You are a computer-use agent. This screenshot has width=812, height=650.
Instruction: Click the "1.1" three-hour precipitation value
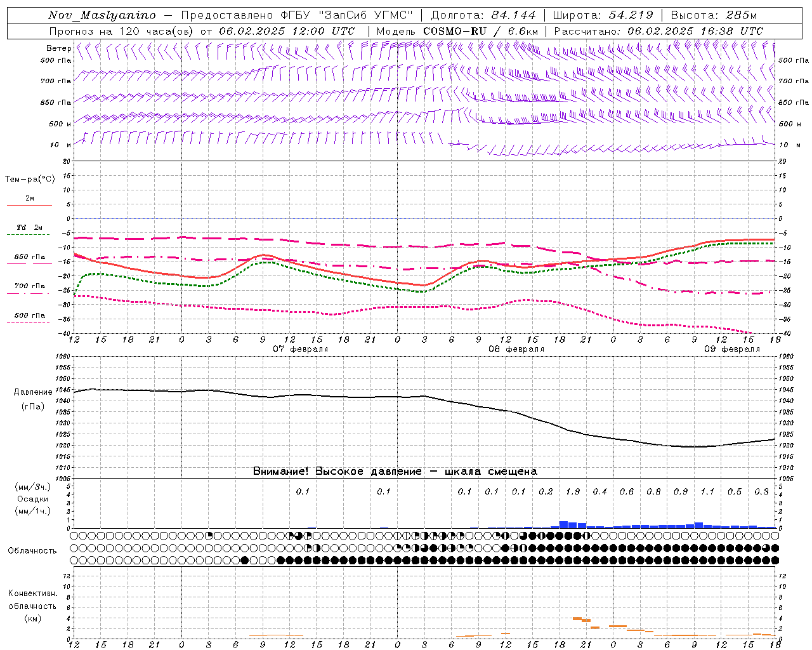[x=707, y=491]
